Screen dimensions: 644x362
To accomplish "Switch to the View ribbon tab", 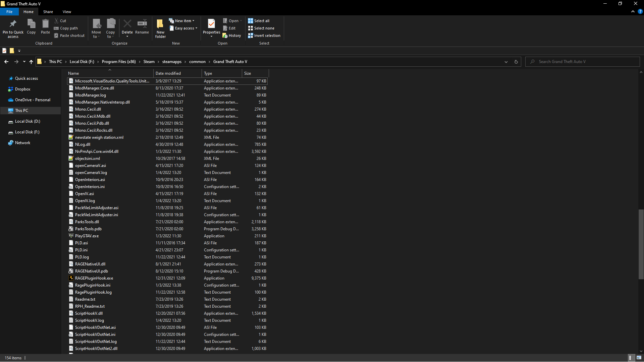I will click(x=67, y=12).
